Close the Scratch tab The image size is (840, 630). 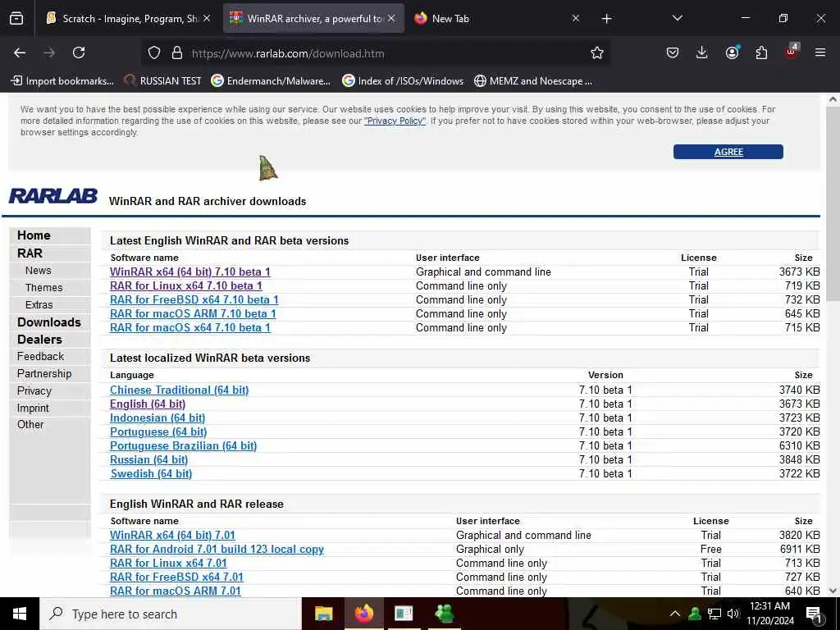[x=207, y=18]
